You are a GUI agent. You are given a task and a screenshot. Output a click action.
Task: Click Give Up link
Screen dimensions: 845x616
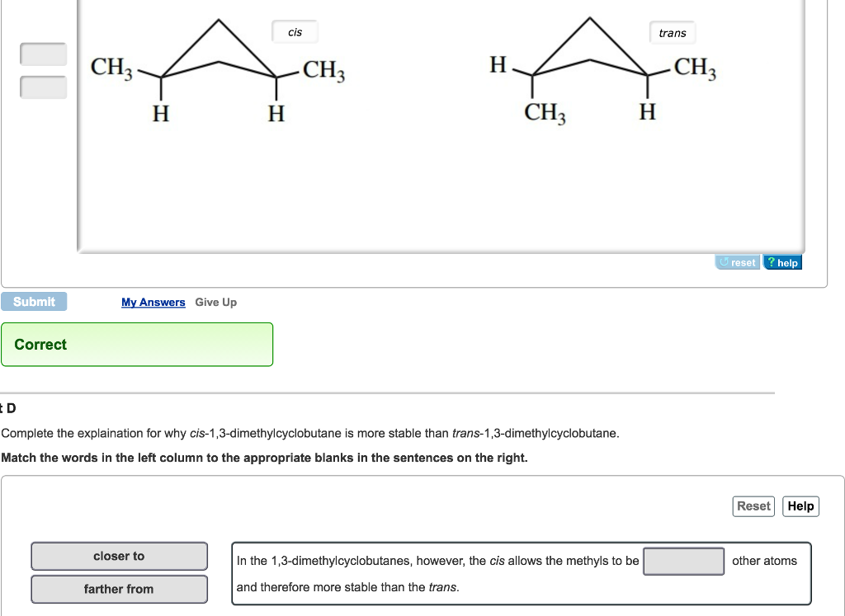pyautogui.click(x=215, y=302)
